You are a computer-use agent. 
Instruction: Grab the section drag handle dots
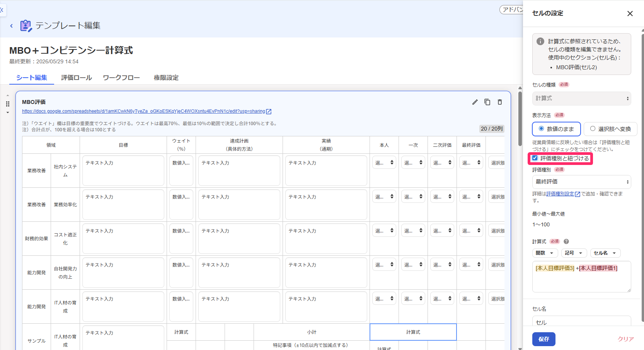pos(8,104)
